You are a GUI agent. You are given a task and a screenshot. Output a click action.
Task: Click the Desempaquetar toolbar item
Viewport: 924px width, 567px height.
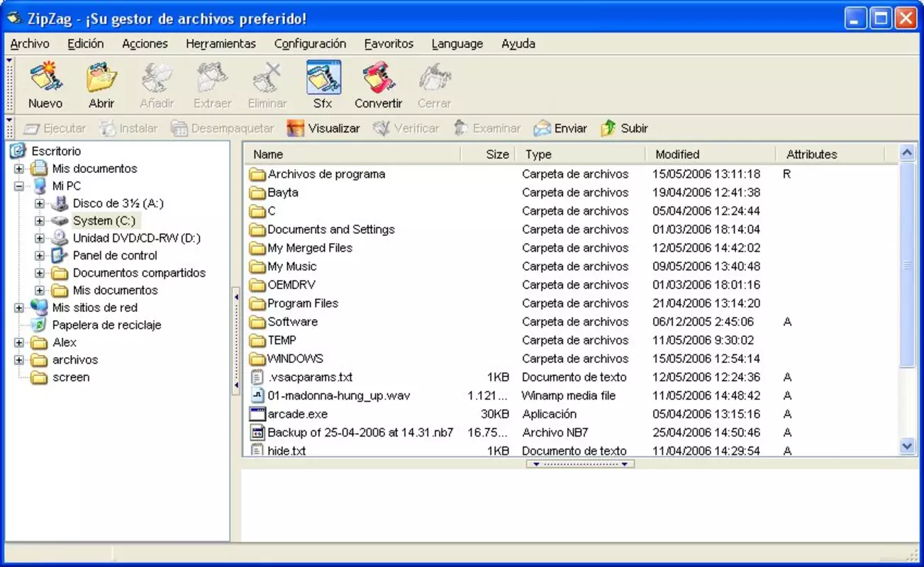coord(223,128)
